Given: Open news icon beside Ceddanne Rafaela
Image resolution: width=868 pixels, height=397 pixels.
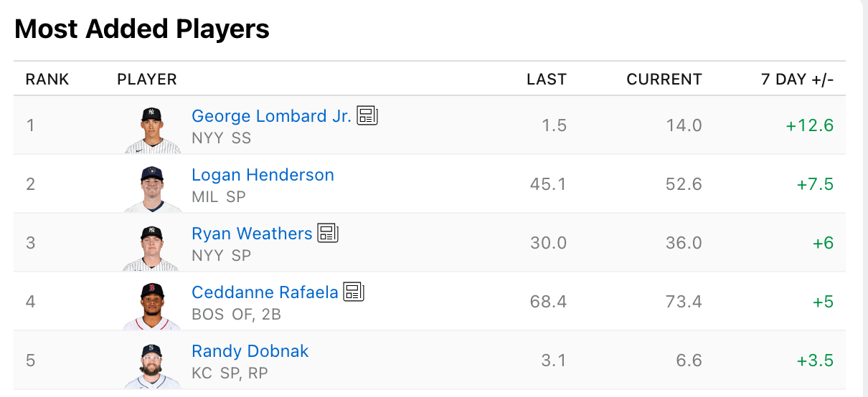Looking at the screenshot, I should (x=354, y=292).
